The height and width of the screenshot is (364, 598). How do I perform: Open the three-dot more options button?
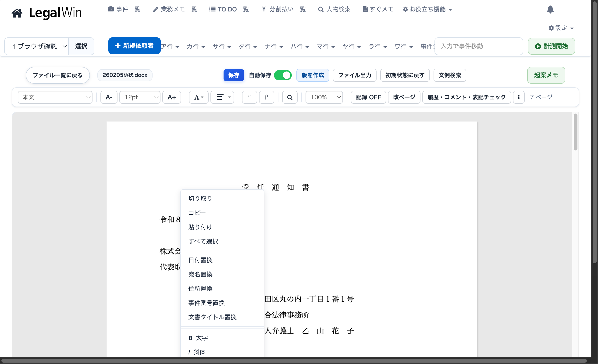tap(519, 97)
